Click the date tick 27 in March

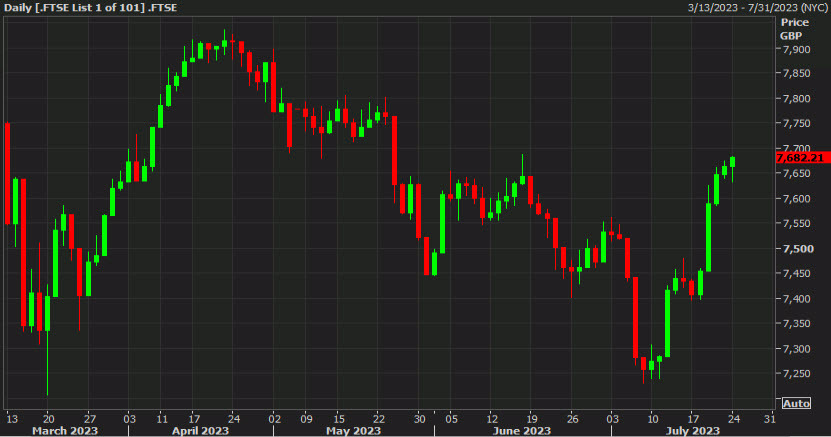90,419
